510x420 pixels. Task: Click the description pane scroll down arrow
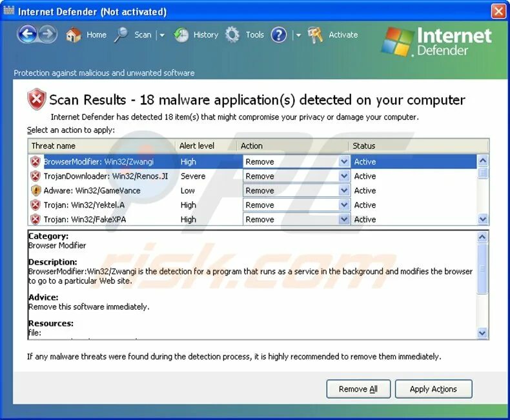pos(482,332)
